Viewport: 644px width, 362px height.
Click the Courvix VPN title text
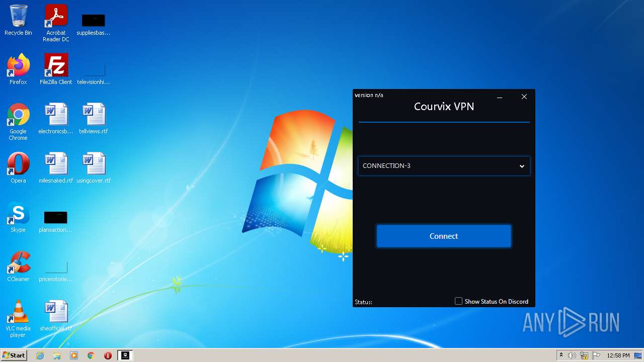[444, 107]
